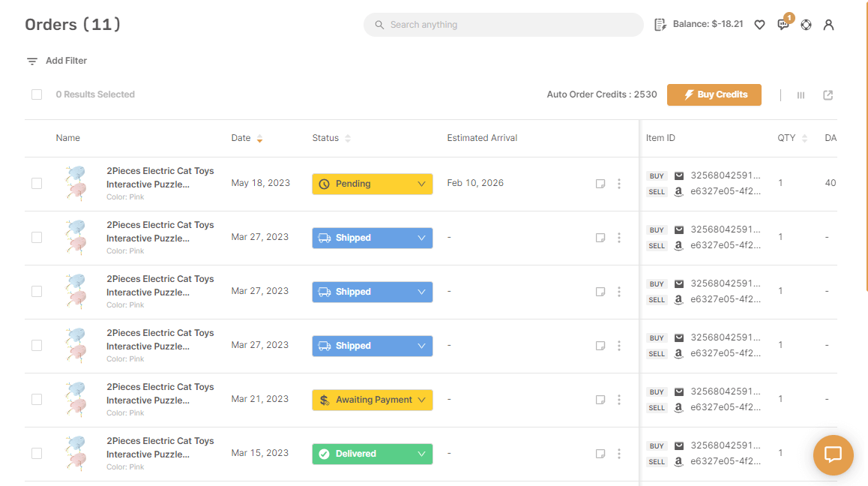
Task: Open Add Filter
Action: point(56,60)
